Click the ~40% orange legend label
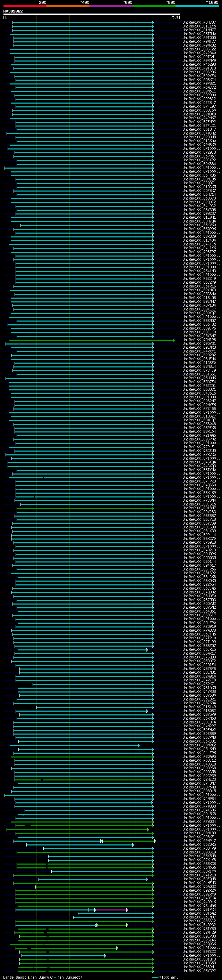The image size is (222, 980). click(x=84, y=3)
